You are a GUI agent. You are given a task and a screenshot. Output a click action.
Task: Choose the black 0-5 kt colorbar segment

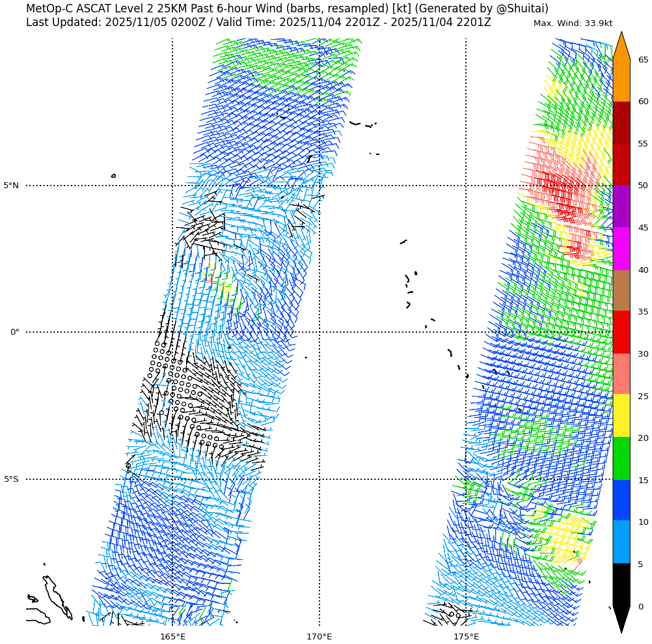[x=621, y=585]
